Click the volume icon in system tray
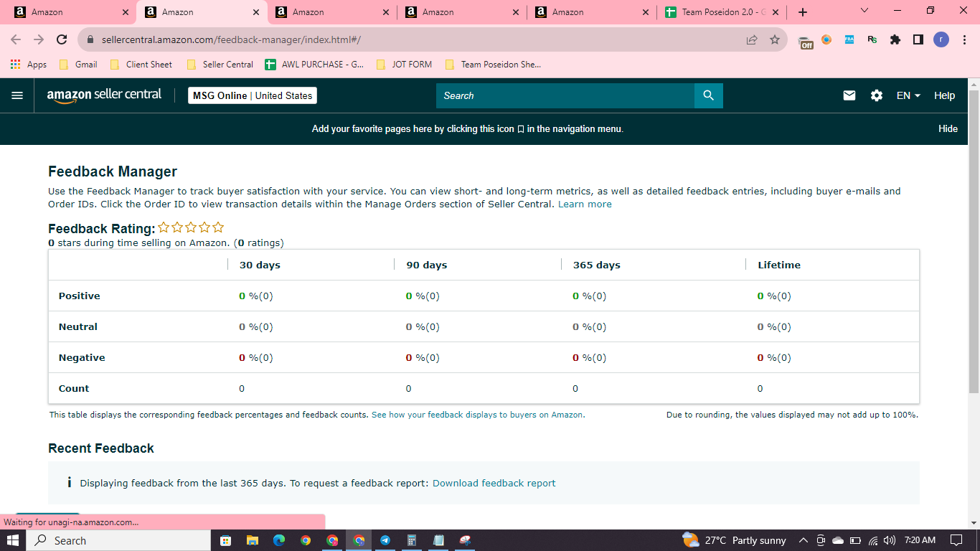980x551 pixels. click(890, 540)
